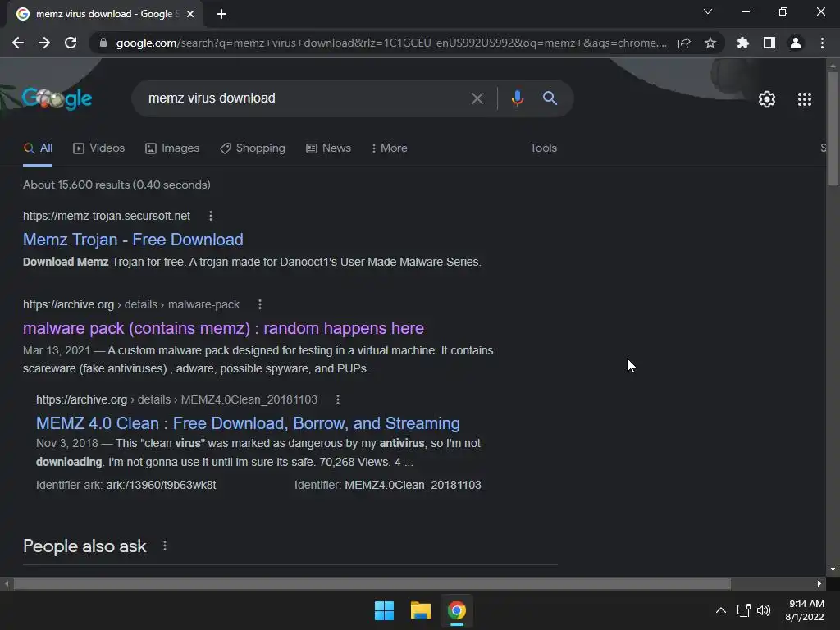Switch to Images results

172,148
